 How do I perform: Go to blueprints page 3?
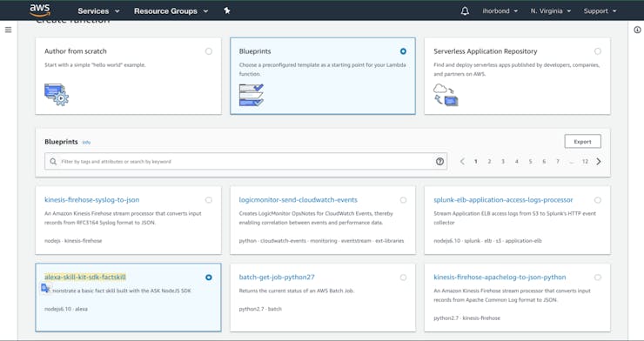click(503, 162)
